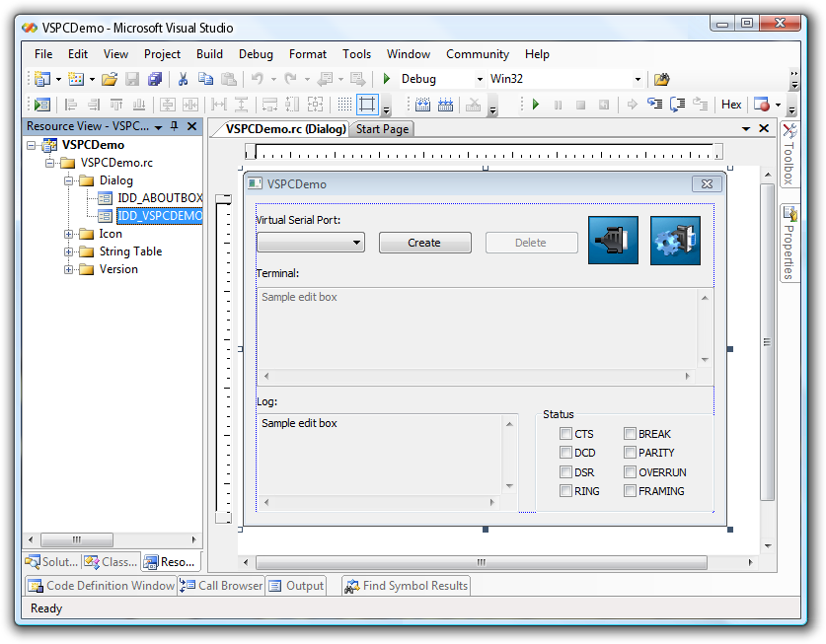826x644 pixels.
Task: Start debugging with the green play icon
Action: tap(534, 104)
